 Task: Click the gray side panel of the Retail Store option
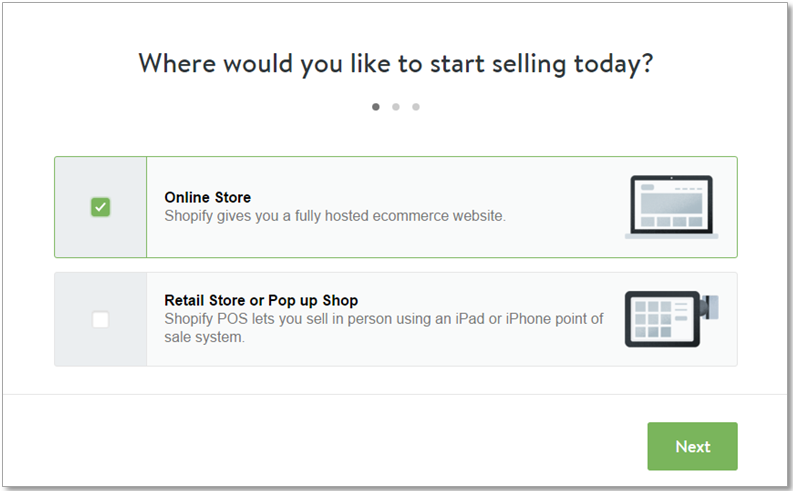[x=101, y=320]
